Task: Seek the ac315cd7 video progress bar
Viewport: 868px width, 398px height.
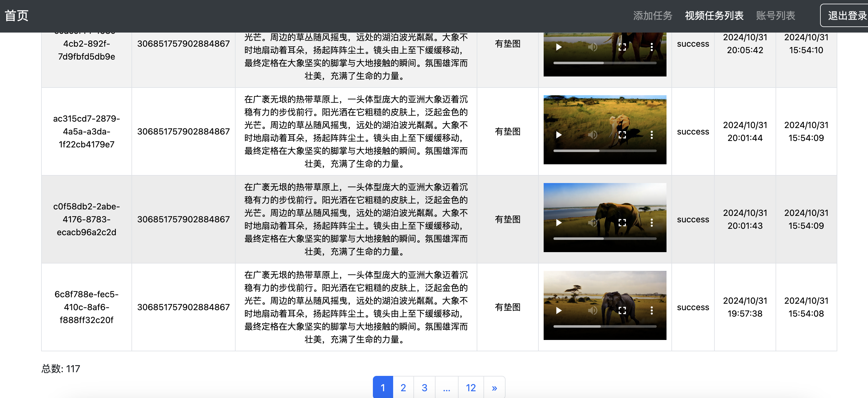Action: (604, 151)
